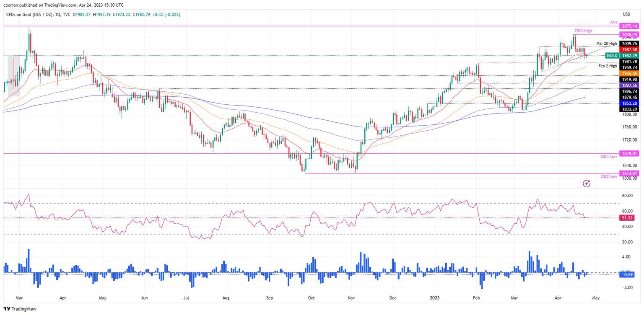Select the 2023 High 2048.79 label
644x315 pixels.
629,34
